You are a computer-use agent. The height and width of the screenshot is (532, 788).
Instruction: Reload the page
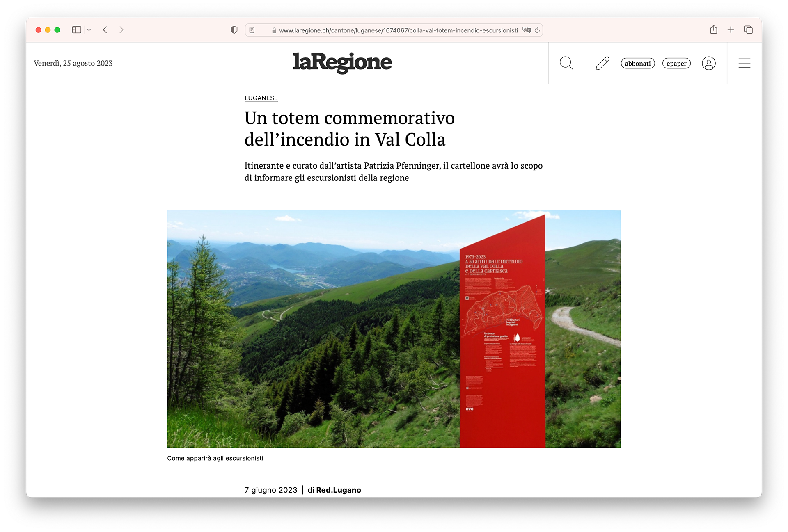coord(537,30)
